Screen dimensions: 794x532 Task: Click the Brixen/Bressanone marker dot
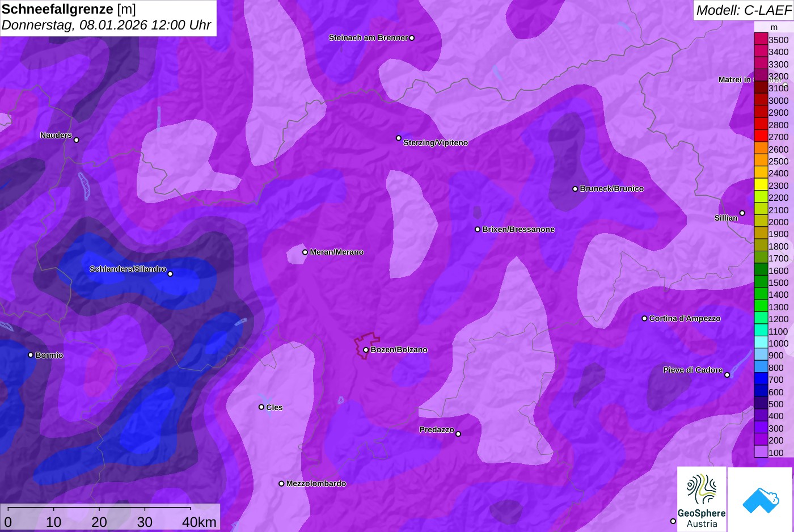[x=478, y=230]
